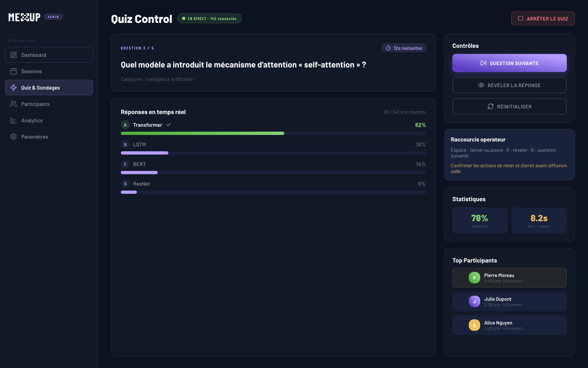Click the MEXUP logo
Viewport: 588px width, 368px height.
(x=24, y=17)
